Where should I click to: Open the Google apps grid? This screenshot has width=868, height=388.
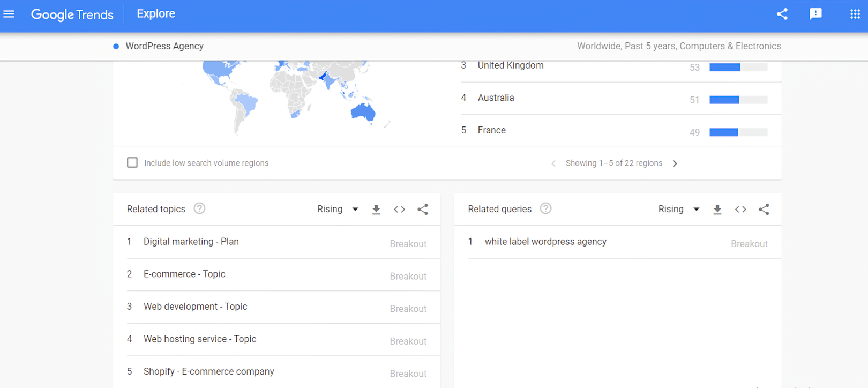[855, 14]
